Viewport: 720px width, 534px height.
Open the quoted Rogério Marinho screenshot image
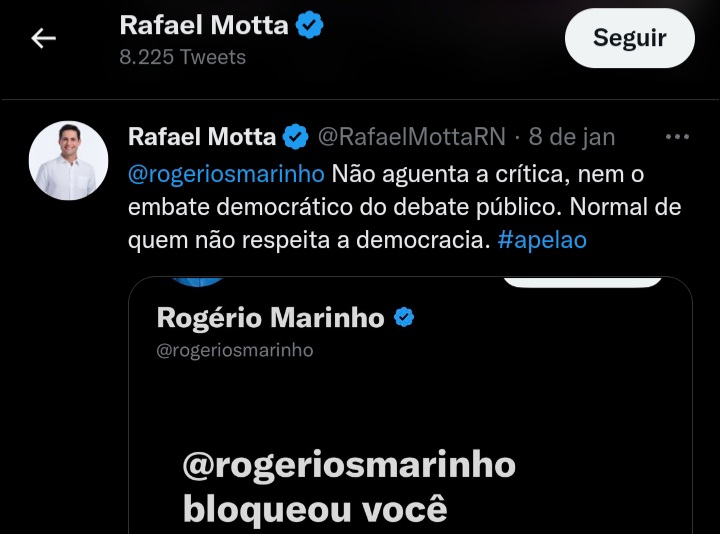(410, 405)
